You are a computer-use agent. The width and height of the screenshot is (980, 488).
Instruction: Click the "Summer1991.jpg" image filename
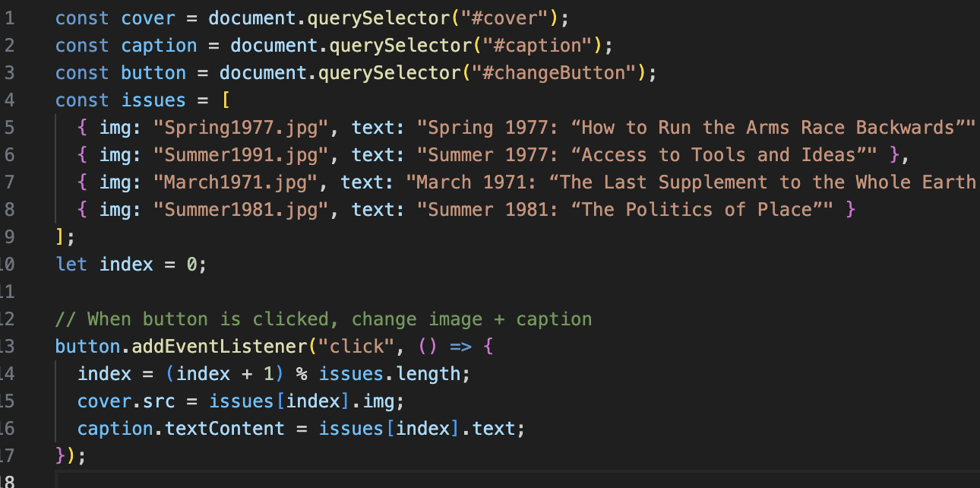[240, 155]
